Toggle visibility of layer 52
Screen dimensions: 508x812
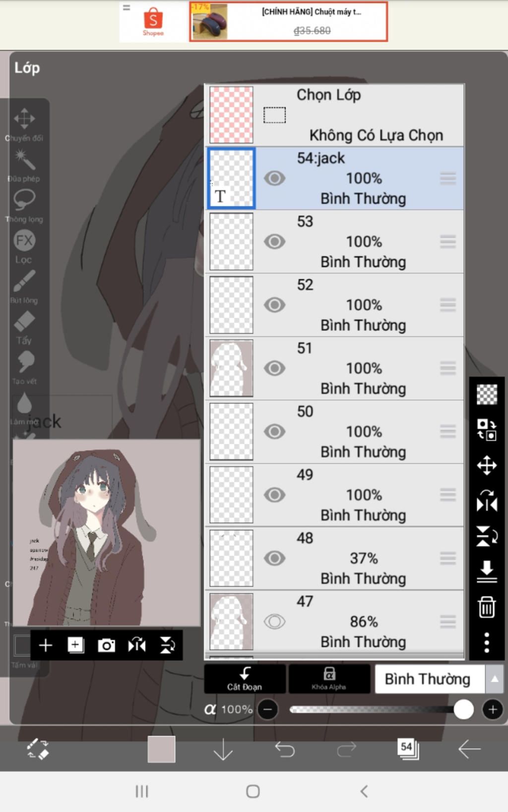(274, 305)
